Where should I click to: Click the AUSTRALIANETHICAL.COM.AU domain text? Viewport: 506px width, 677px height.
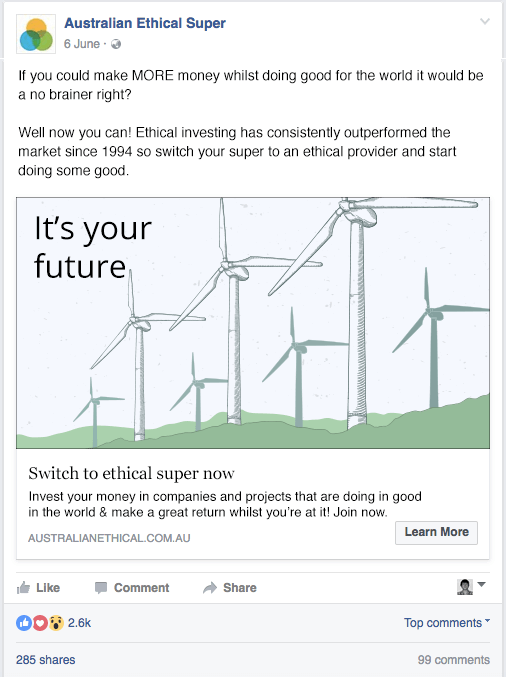tap(109, 538)
